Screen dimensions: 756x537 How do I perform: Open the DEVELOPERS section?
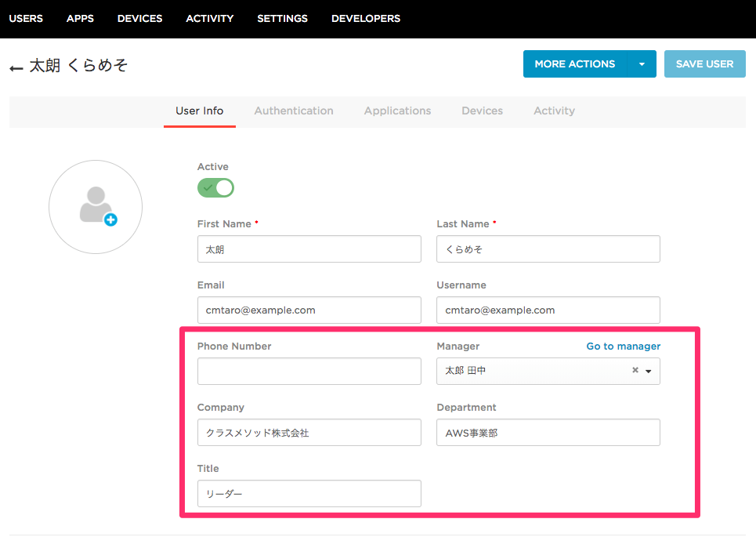click(x=365, y=18)
